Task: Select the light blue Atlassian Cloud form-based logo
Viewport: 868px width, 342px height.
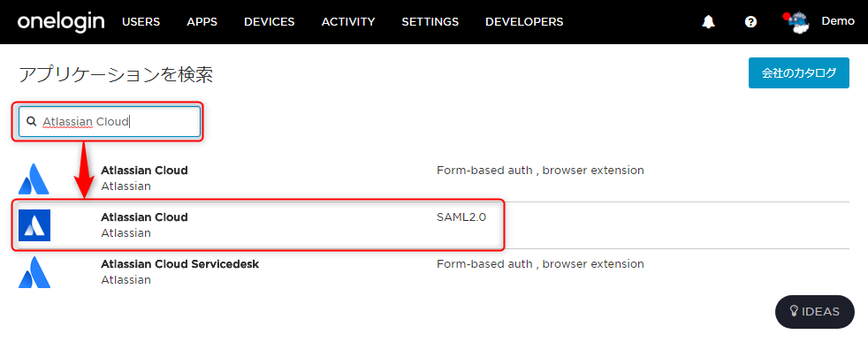Action: [x=34, y=179]
